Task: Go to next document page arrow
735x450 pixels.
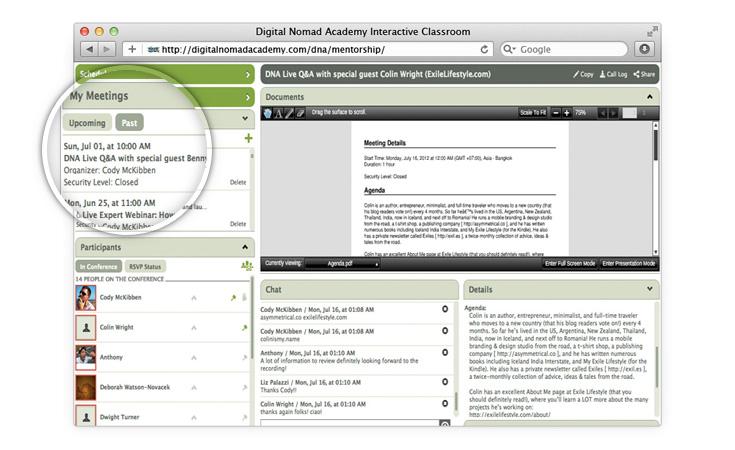Action: (613, 113)
